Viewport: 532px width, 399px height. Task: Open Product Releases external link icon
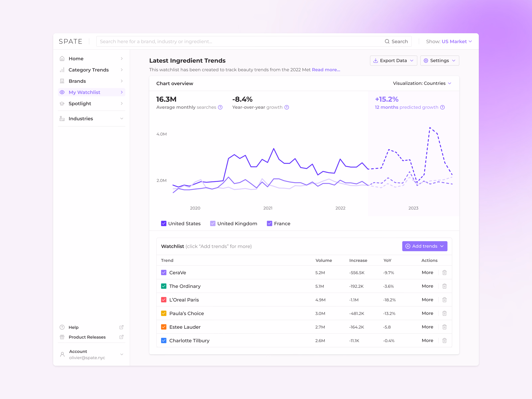click(122, 337)
